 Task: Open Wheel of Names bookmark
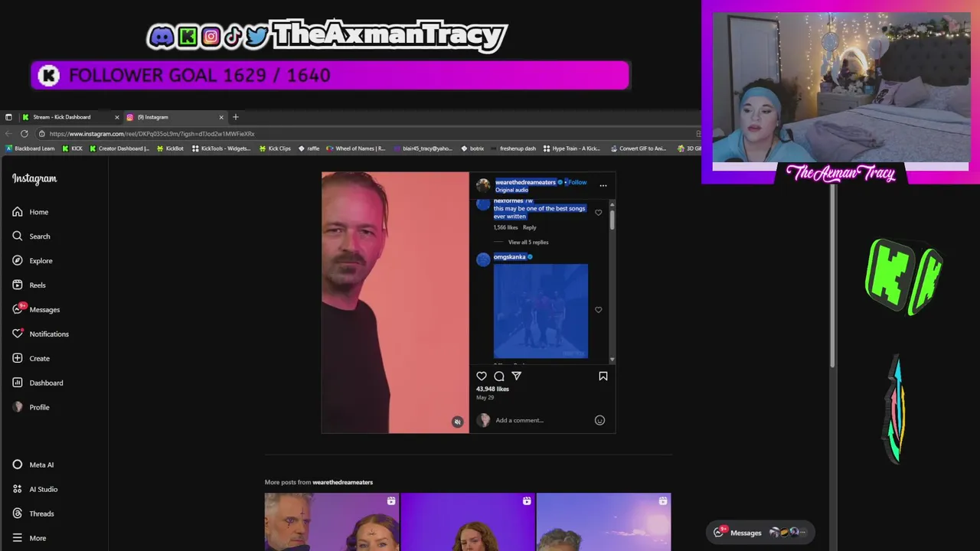click(355, 148)
